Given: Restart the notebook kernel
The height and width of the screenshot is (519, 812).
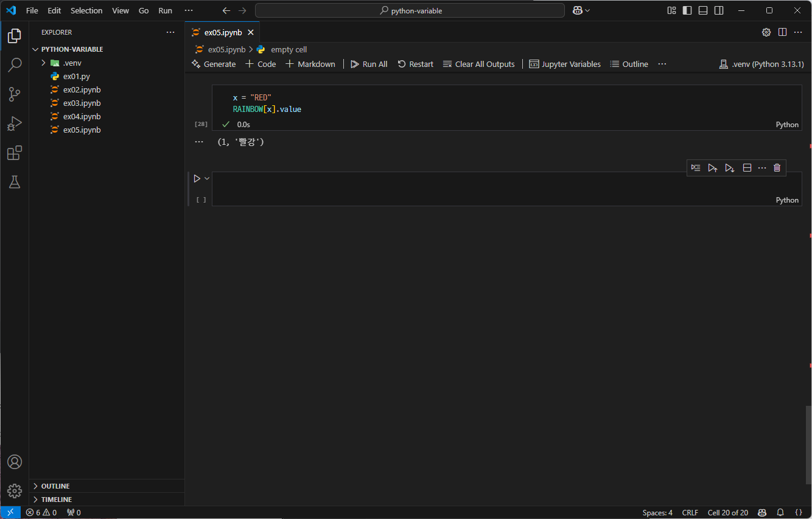Looking at the screenshot, I should pos(416,64).
